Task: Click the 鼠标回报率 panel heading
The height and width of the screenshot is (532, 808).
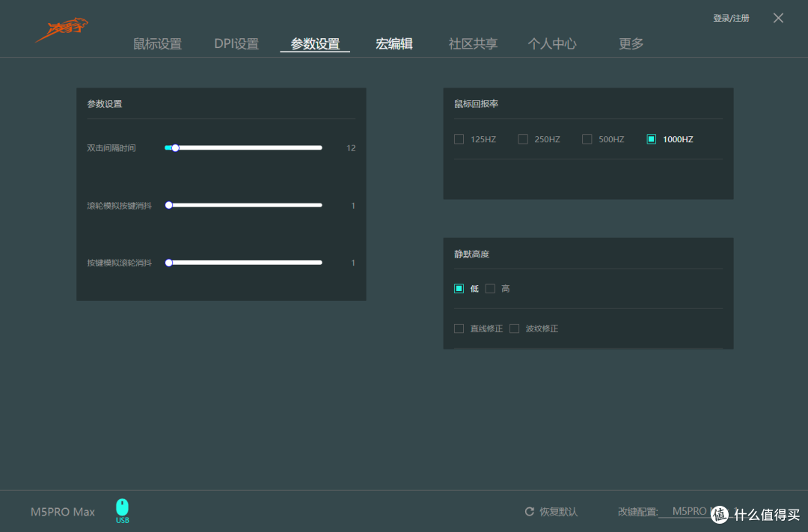Action: click(476, 103)
